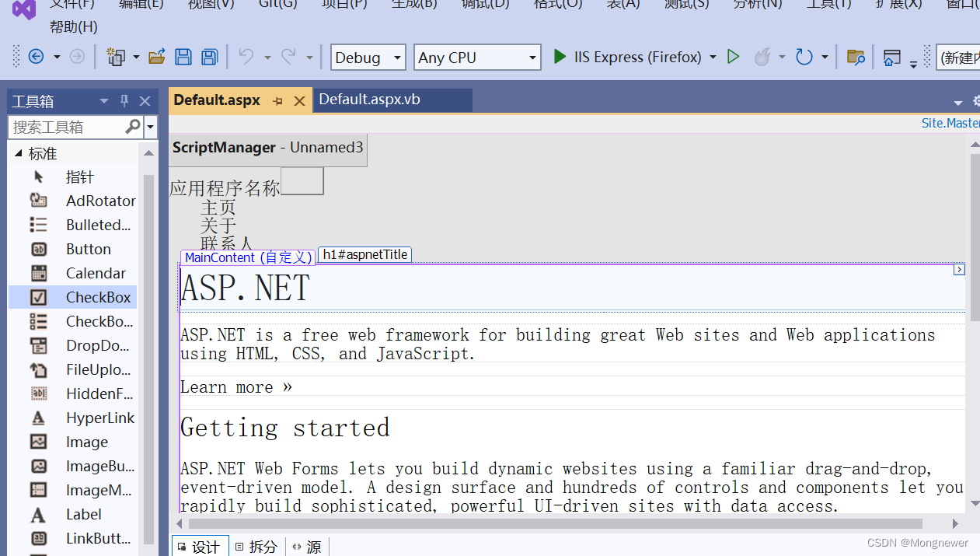Click the Undo arrow icon
980x556 pixels.
click(246, 57)
